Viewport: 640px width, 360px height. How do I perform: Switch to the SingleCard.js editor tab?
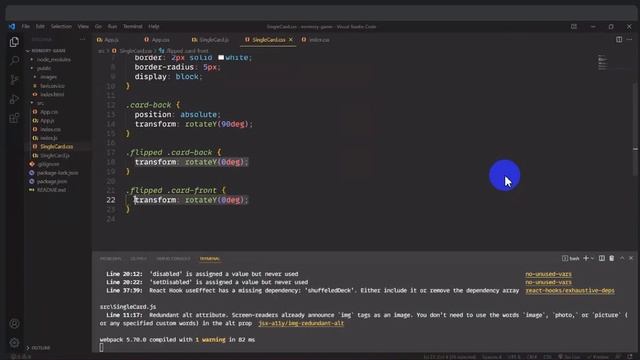click(211, 40)
